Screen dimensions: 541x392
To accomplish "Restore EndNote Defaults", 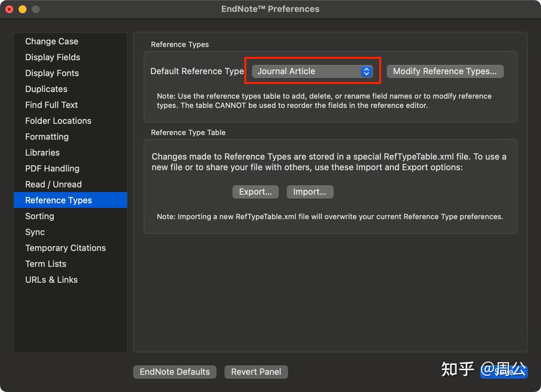I will pyautogui.click(x=174, y=372).
